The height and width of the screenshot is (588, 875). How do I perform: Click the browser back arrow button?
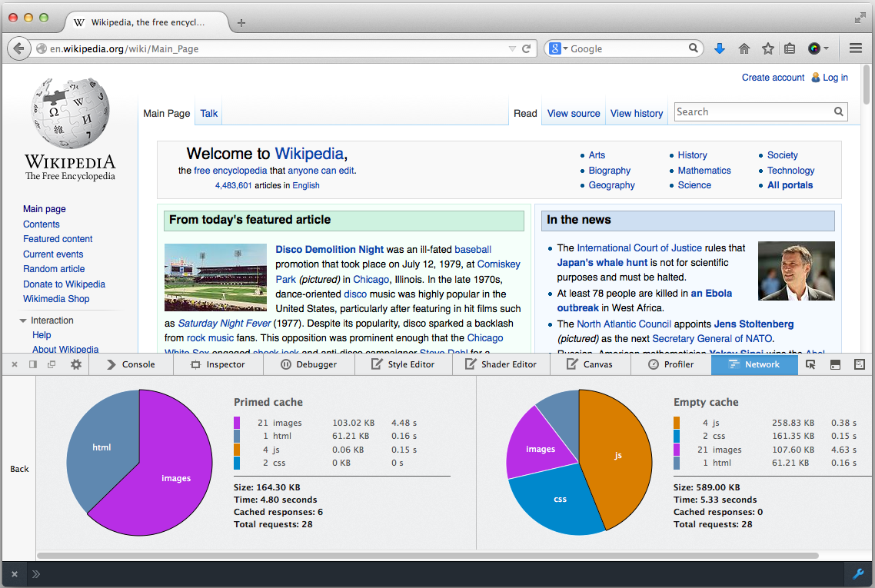coord(18,48)
